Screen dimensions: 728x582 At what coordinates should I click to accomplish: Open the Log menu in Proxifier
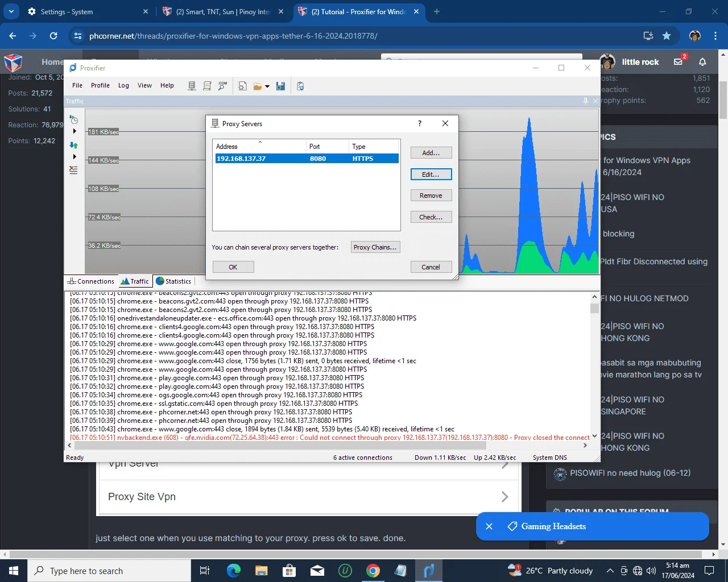[123, 85]
